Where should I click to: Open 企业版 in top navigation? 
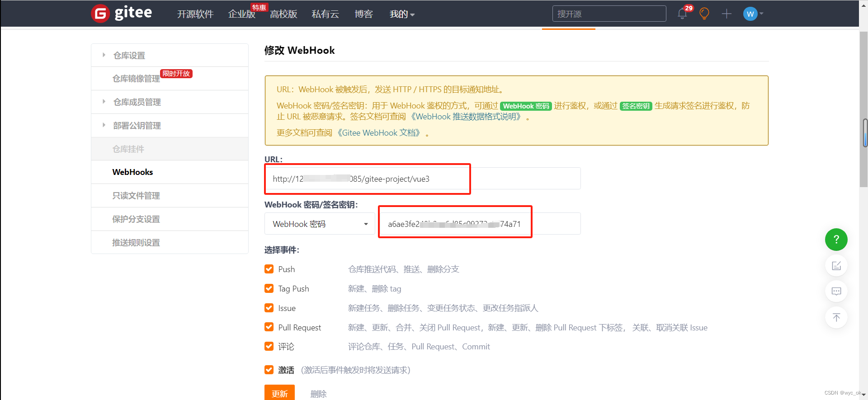[x=241, y=14]
